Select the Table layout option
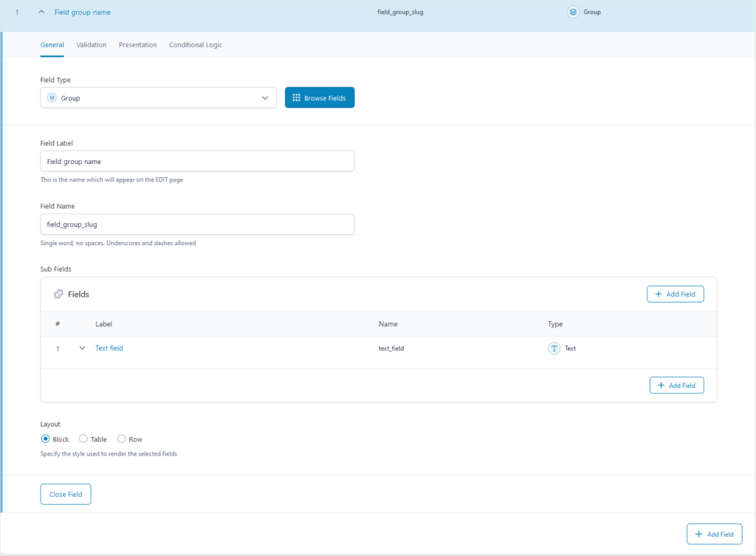The image size is (756, 556). pos(83,439)
